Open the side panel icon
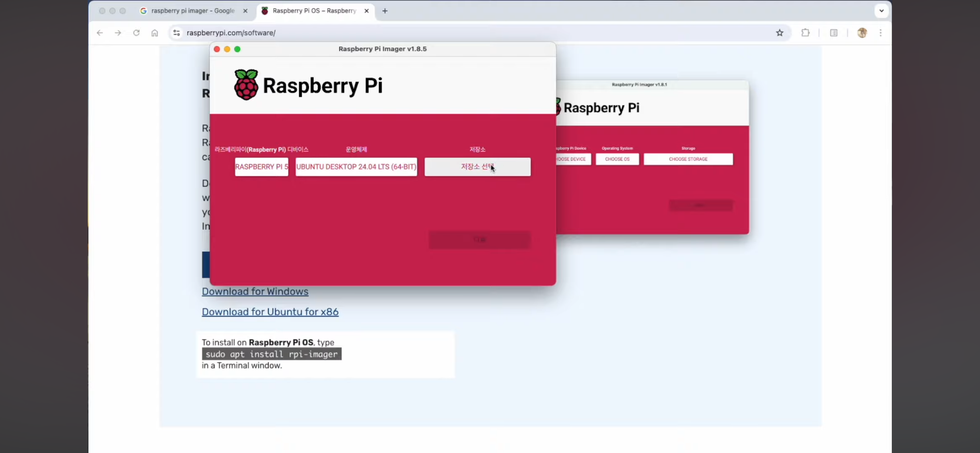Screen dimensions: 980x453 tap(834, 33)
